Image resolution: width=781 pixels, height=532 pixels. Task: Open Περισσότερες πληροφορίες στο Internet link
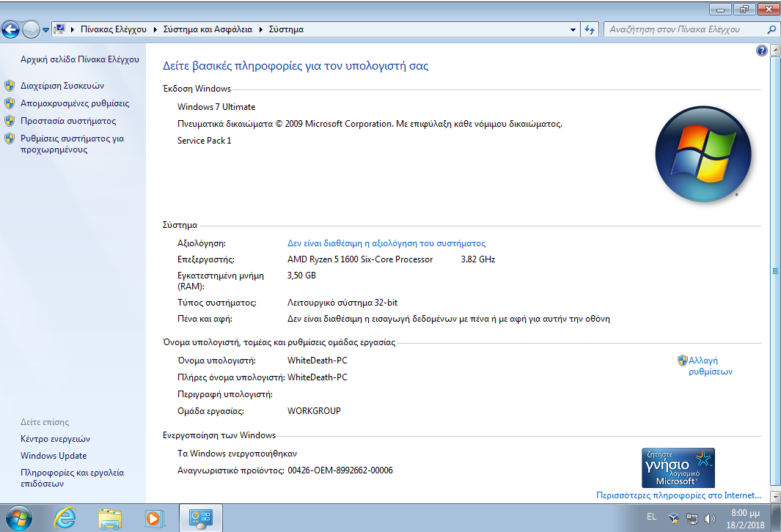pos(678,495)
